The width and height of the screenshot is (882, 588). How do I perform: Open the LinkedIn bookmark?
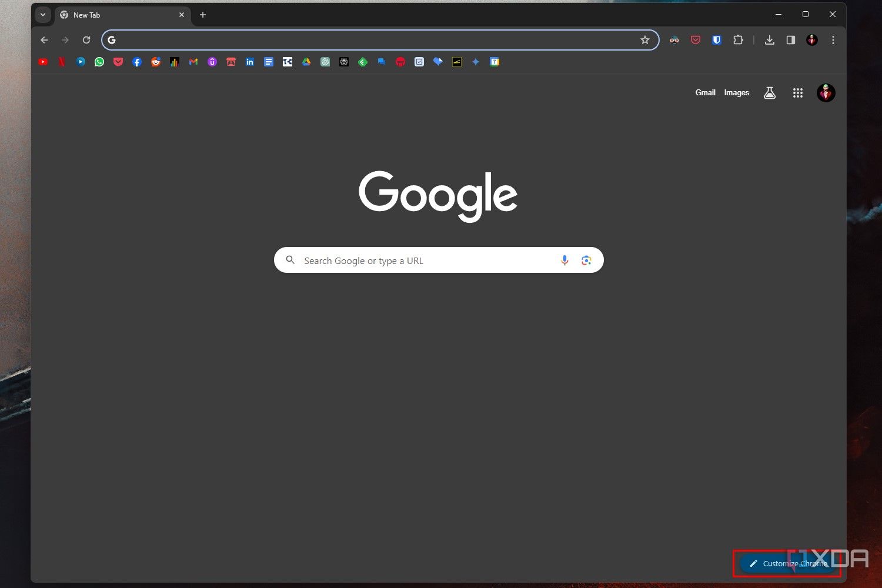pyautogui.click(x=250, y=62)
